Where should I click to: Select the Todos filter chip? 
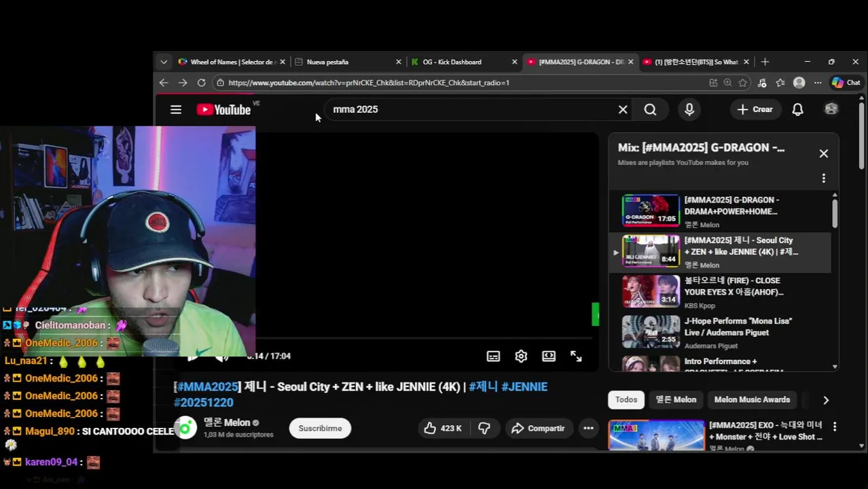[x=626, y=399]
